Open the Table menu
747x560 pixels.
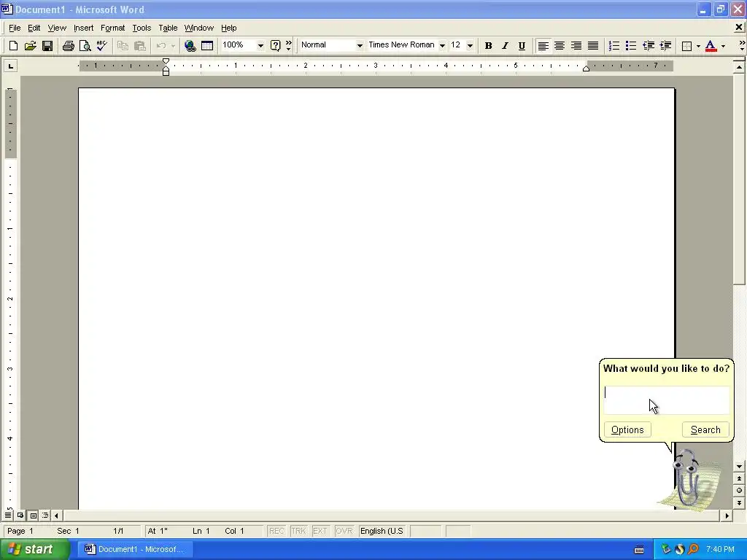click(x=168, y=28)
